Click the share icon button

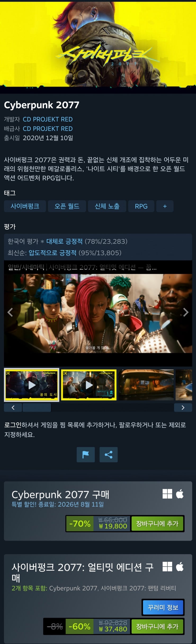(x=109, y=455)
